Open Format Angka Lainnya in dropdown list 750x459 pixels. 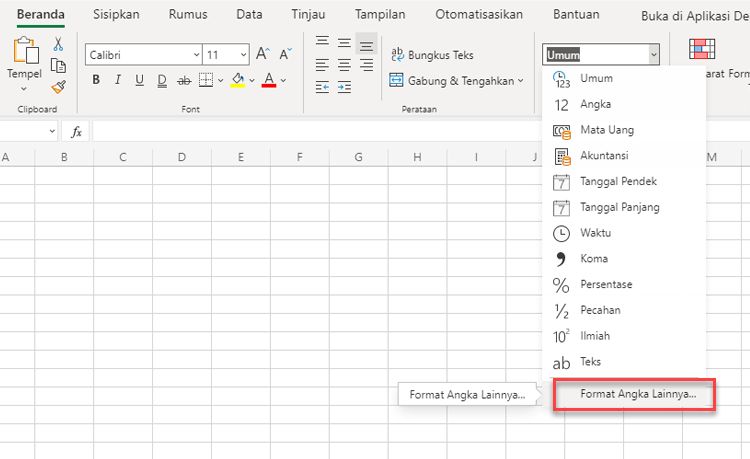[x=634, y=394]
